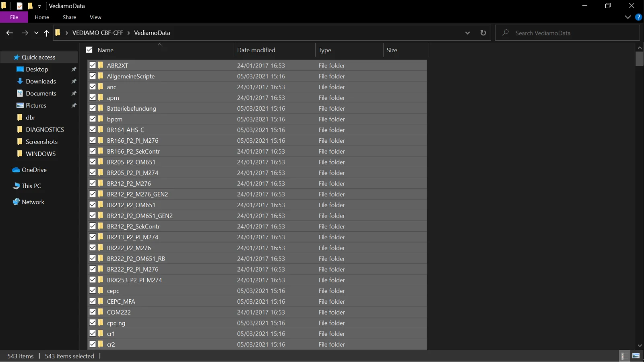
Task: Open the dbr folder in sidebar
Action: click(x=31, y=117)
